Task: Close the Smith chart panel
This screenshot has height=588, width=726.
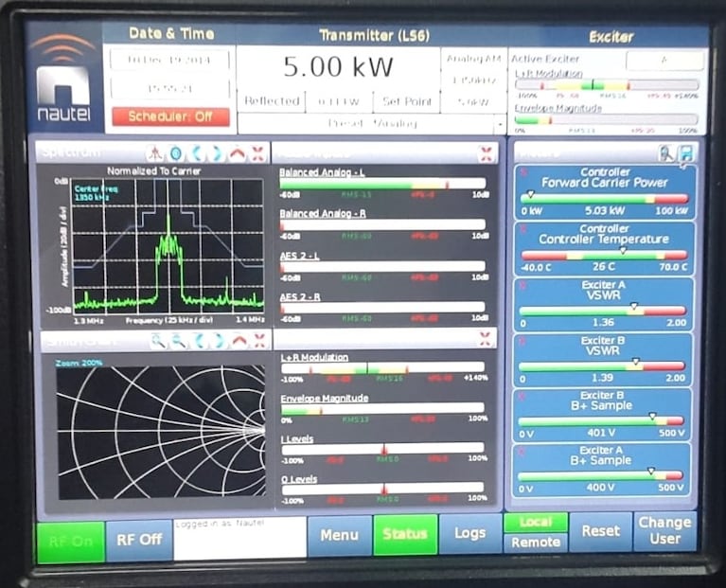Action: tap(259, 341)
